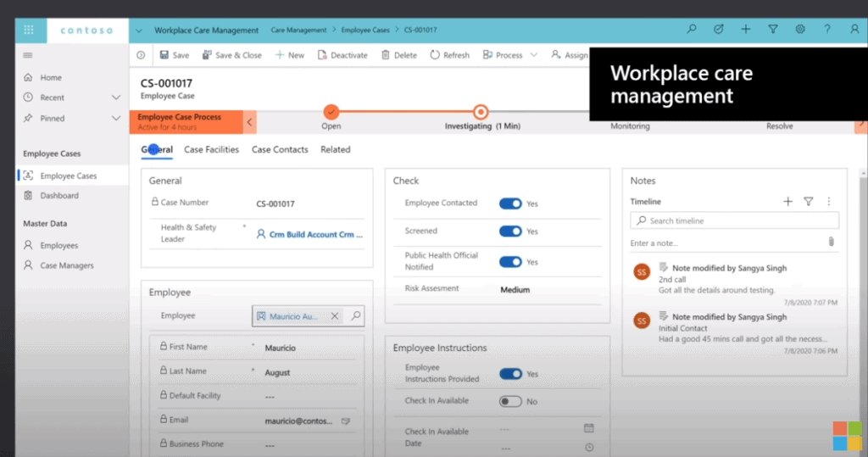868x457 pixels.
Task: Expand the Process dropdown chevron
Action: click(534, 55)
